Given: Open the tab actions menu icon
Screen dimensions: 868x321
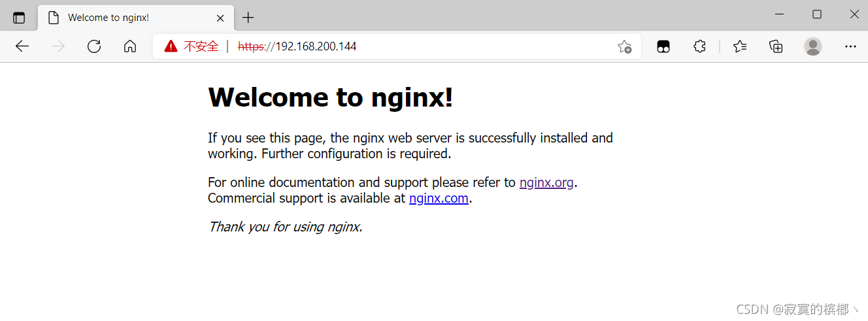Looking at the screenshot, I should [x=19, y=18].
